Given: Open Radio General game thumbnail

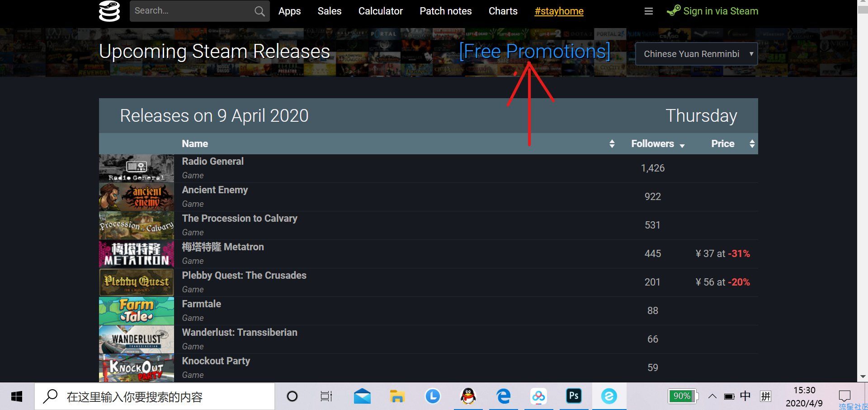Looking at the screenshot, I should tap(137, 168).
